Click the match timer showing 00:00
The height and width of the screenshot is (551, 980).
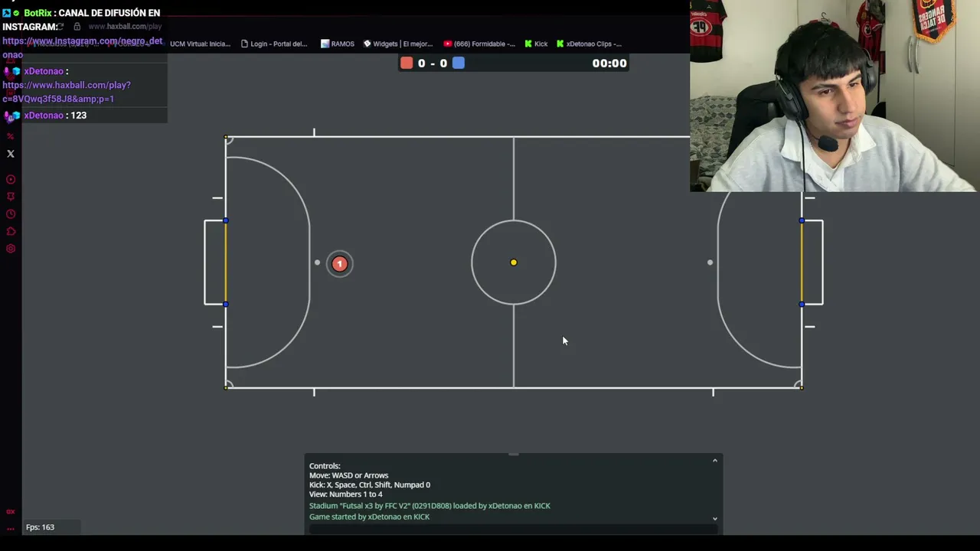(609, 63)
